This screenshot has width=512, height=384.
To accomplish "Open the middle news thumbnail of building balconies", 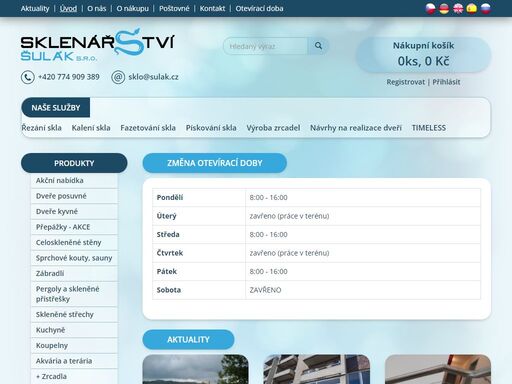I will tap(317, 369).
